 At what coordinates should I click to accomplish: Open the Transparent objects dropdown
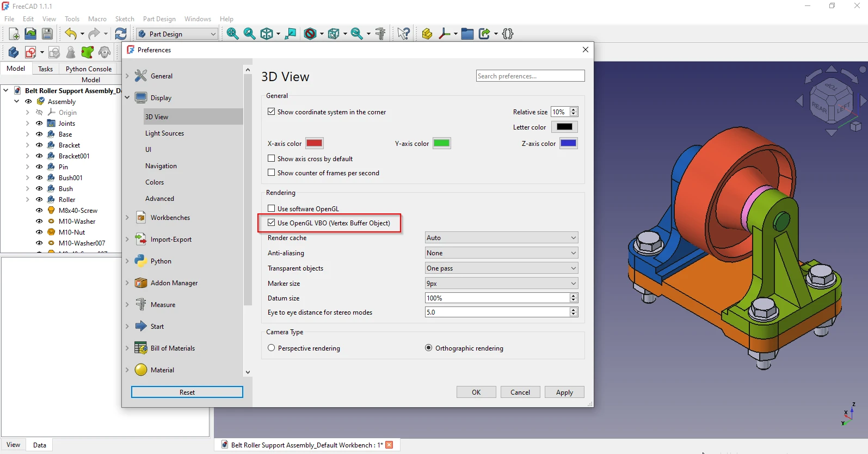(x=501, y=268)
